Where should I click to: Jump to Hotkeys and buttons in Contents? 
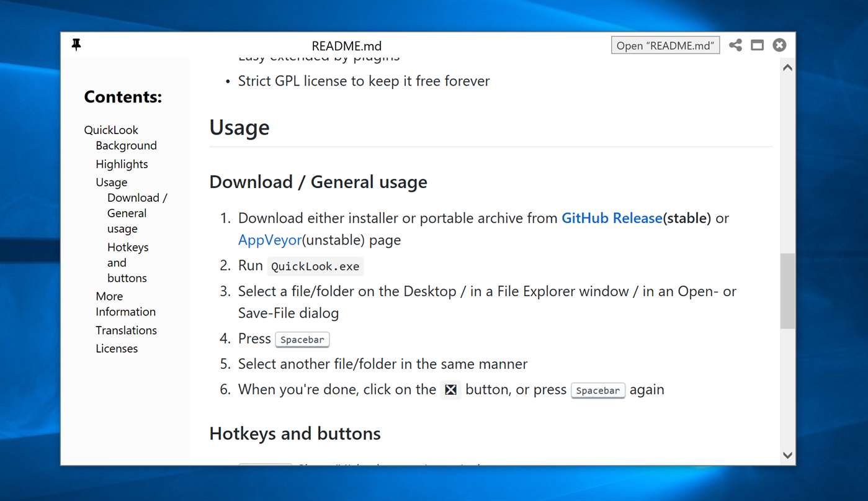pyautogui.click(x=127, y=263)
